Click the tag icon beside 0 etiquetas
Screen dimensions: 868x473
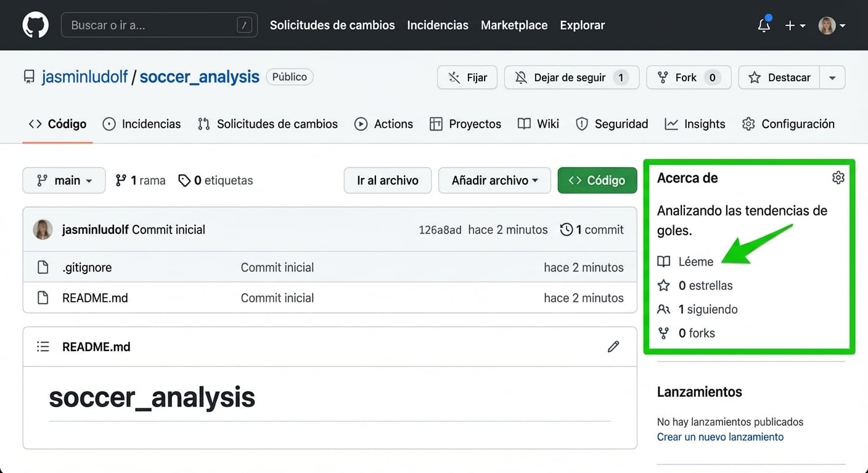184,180
